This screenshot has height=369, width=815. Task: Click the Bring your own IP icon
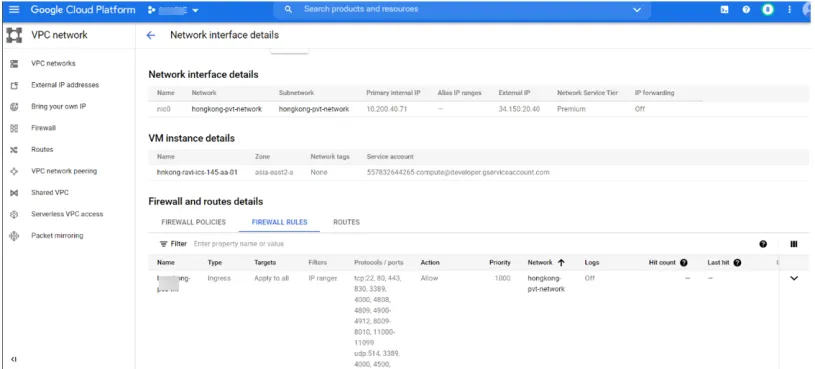click(15, 107)
